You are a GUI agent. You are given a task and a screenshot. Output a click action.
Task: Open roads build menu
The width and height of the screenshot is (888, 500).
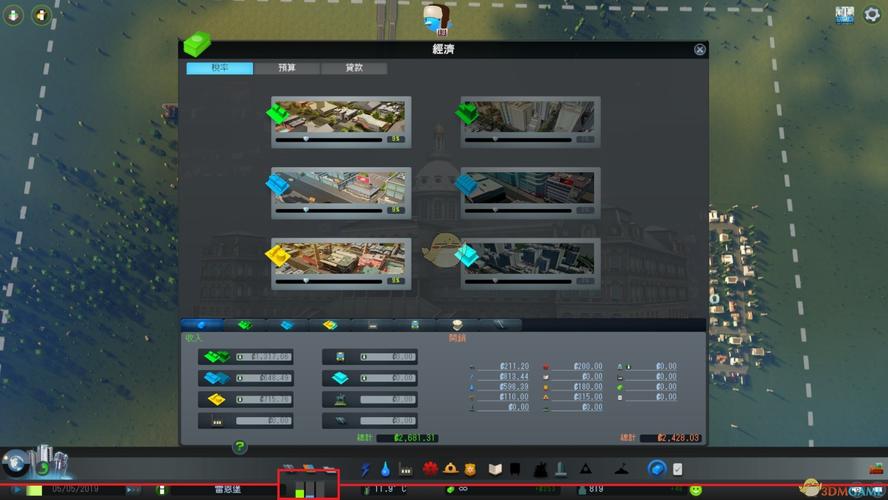[288, 468]
